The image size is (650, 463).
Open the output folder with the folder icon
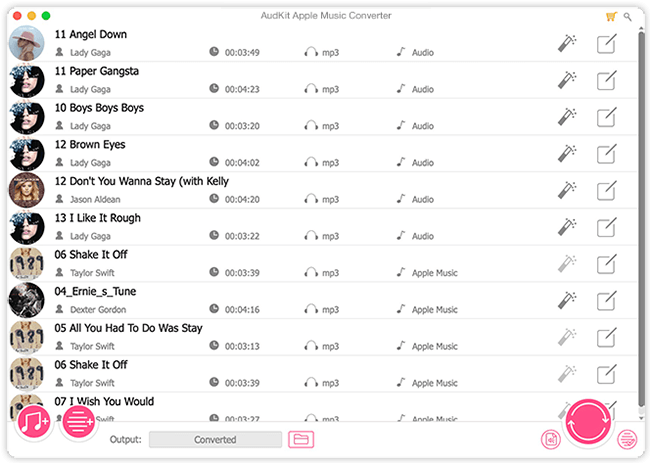click(301, 439)
